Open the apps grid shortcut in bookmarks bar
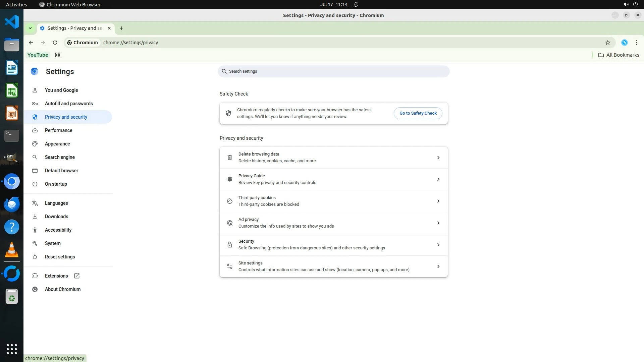The height and width of the screenshot is (362, 644). click(58, 55)
